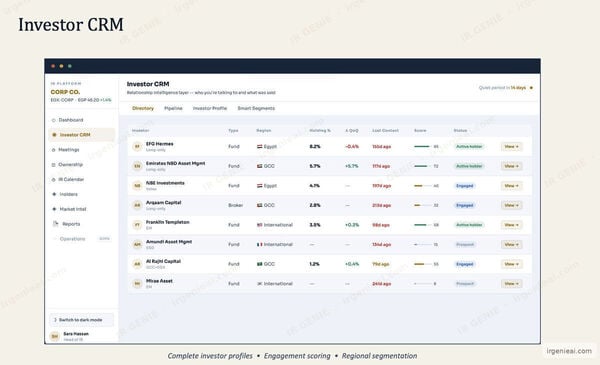
Task: Click the score bar for EFG Hermes
Action: [422, 147]
